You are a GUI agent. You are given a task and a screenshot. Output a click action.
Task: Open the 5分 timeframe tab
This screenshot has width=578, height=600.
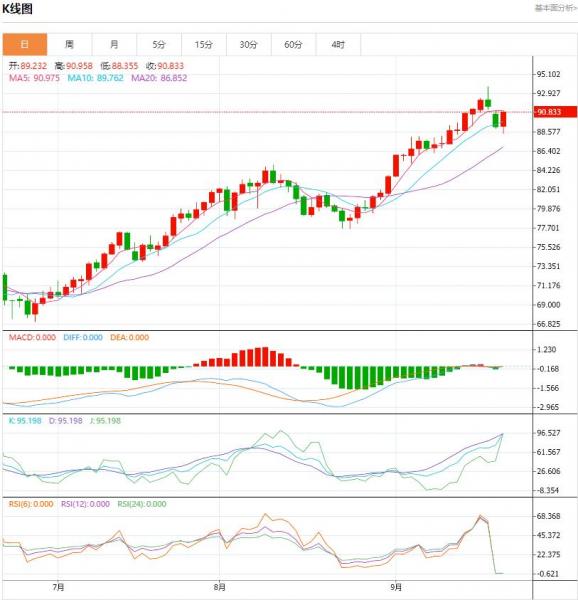click(159, 44)
